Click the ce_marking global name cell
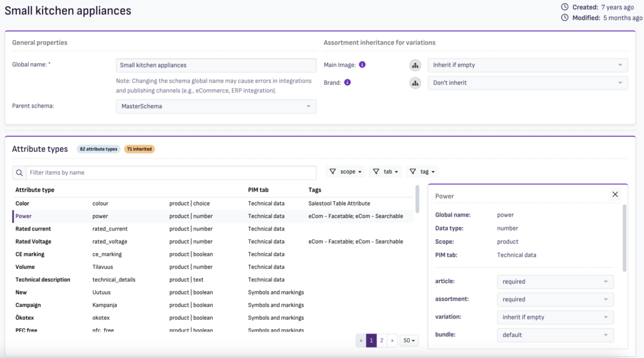Image resolution: width=644 pixels, height=358 pixels. (x=107, y=254)
